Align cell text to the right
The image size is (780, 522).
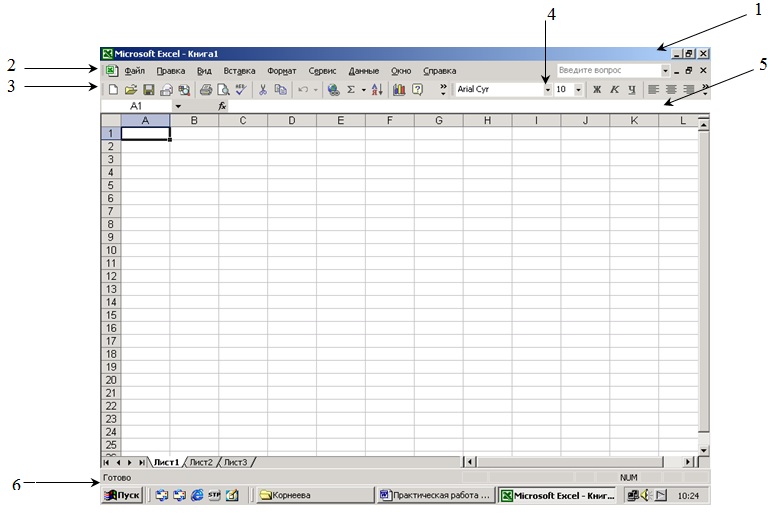tap(689, 90)
